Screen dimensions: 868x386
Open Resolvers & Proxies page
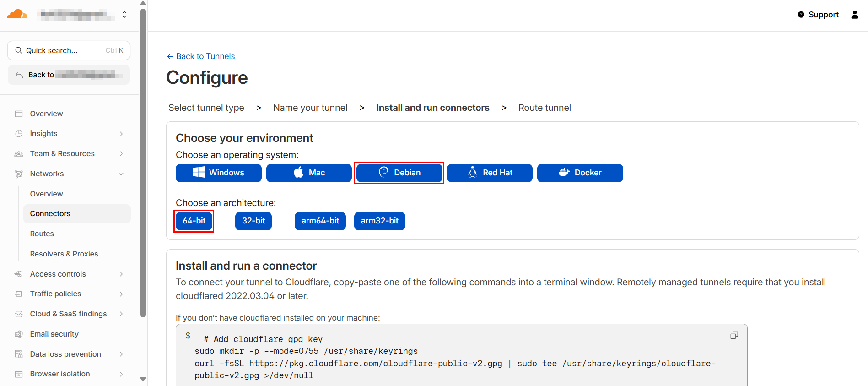(64, 254)
